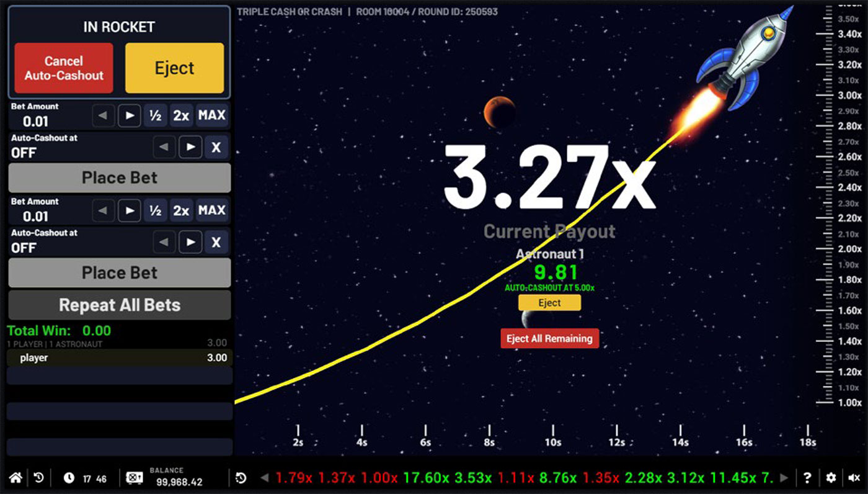Decrease lower Bet Amount with left arrow
The image size is (868, 494).
pos(104,210)
